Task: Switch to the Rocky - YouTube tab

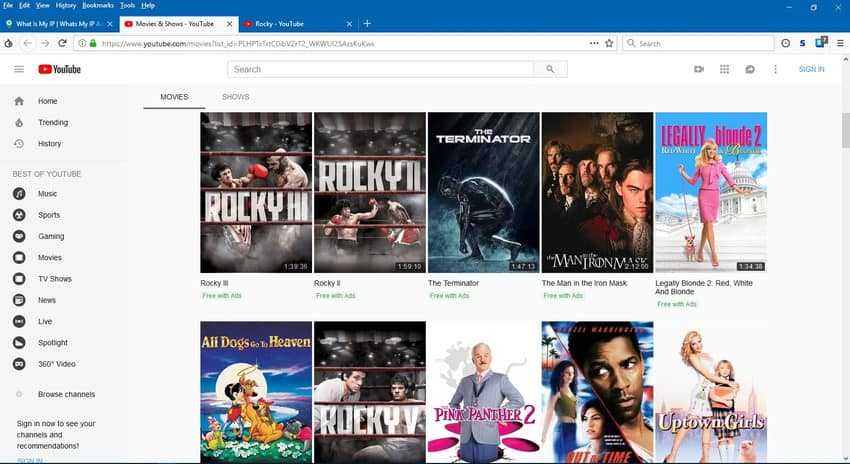Action: tap(298, 24)
